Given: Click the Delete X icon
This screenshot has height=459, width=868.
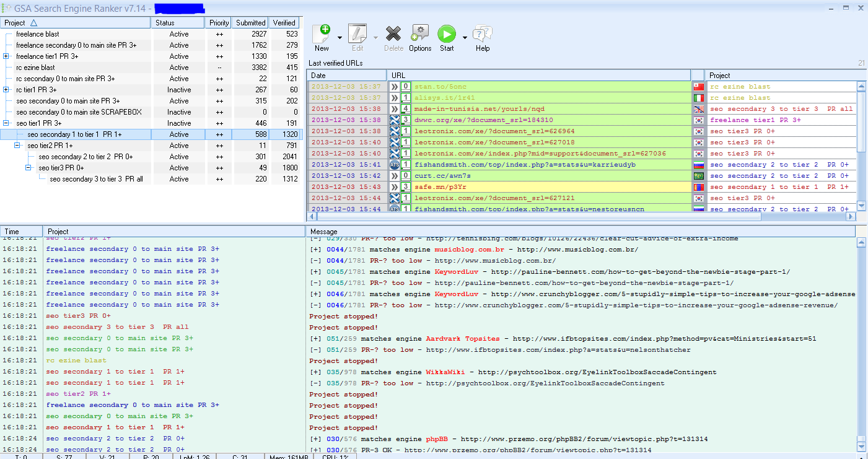Looking at the screenshot, I should [x=393, y=34].
